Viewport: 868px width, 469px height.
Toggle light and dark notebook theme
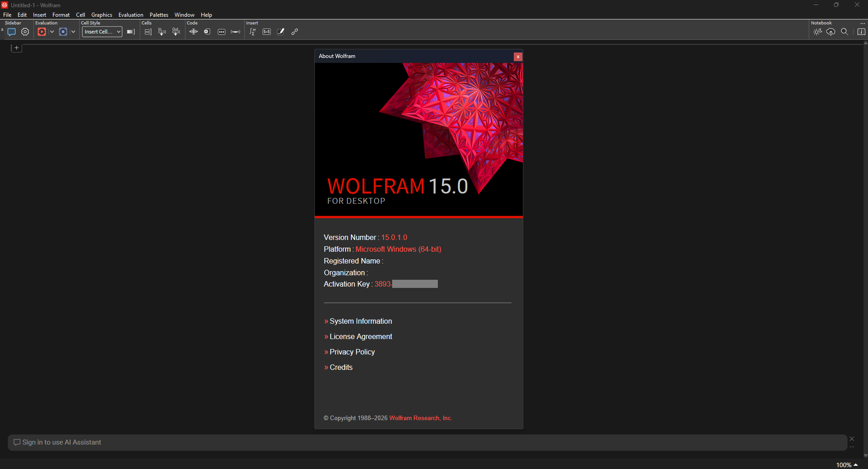click(817, 32)
